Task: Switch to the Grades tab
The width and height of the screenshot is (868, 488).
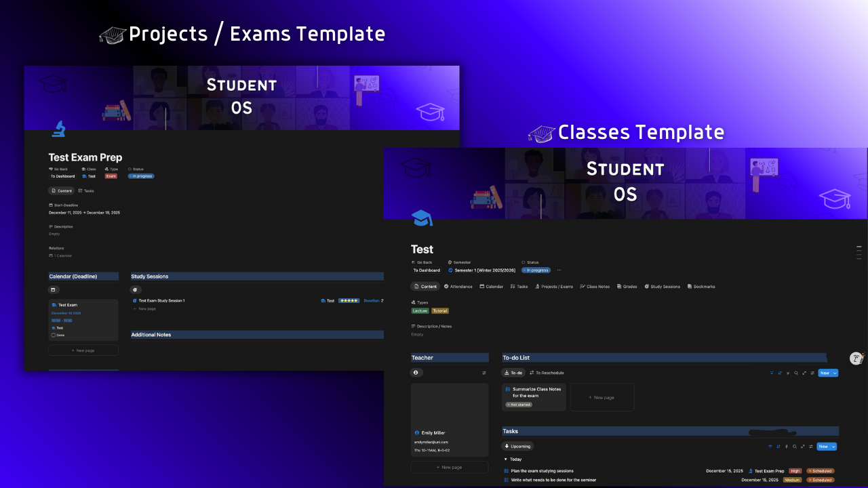Action: [627, 286]
